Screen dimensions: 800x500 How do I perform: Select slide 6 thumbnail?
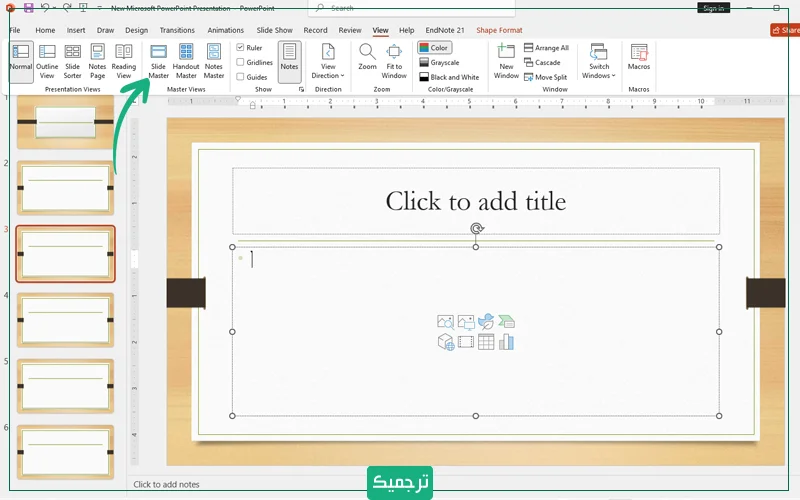(x=65, y=452)
